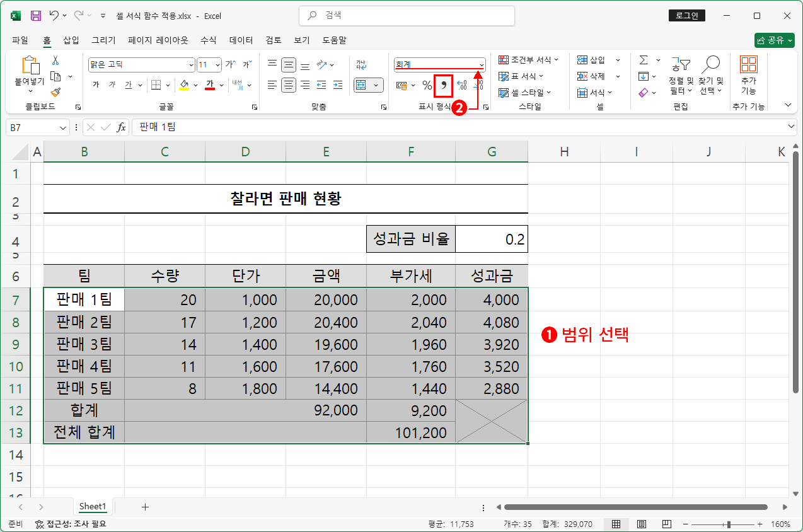
Task: Click increase decimal icon
Action: coord(461,85)
